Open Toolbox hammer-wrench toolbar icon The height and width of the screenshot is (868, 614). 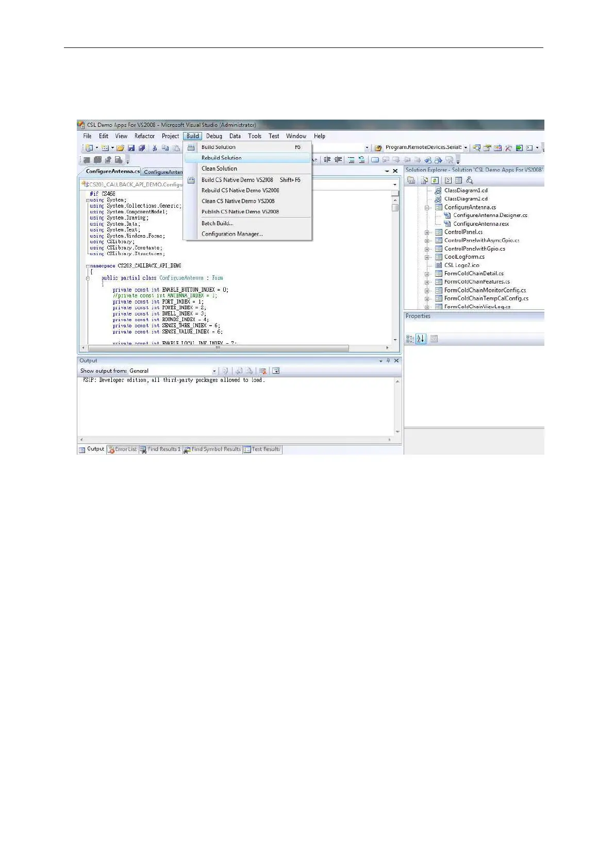coord(508,148)
